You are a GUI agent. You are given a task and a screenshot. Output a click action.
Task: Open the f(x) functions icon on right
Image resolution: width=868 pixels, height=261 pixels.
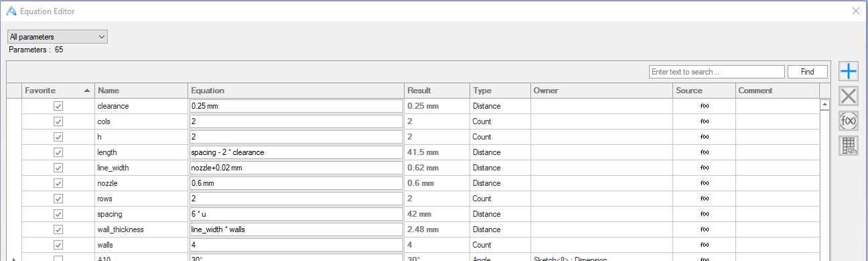tap(849, 121)
